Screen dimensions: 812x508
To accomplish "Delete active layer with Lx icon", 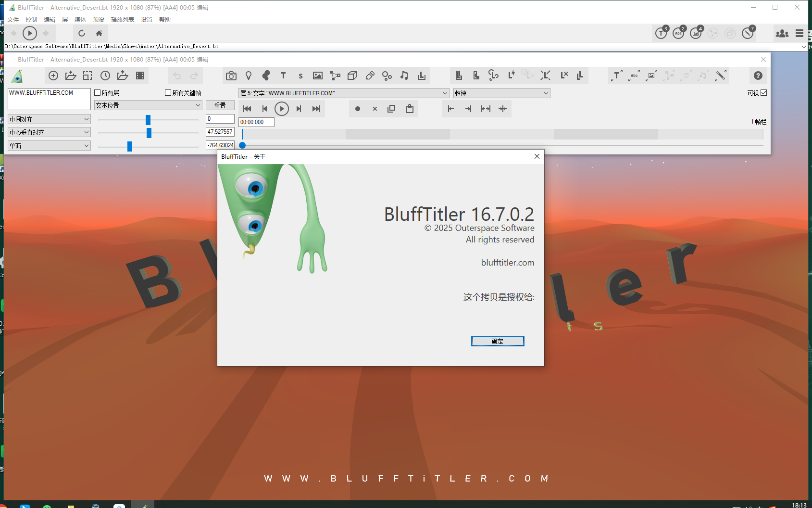I will click(x=564, y=76).
